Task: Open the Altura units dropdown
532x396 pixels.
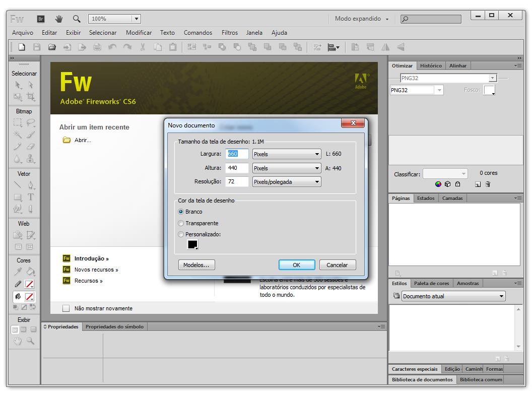Action: click(287, 168)
